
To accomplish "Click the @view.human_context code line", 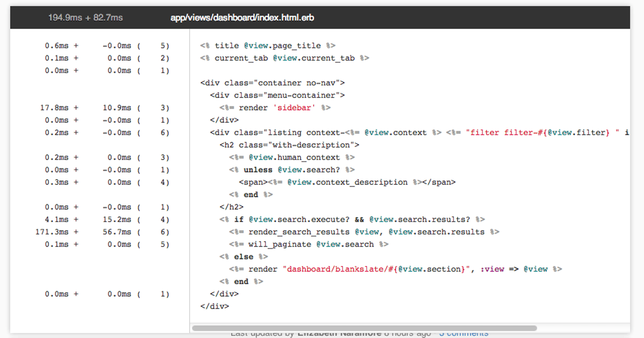I will point(292,157).
